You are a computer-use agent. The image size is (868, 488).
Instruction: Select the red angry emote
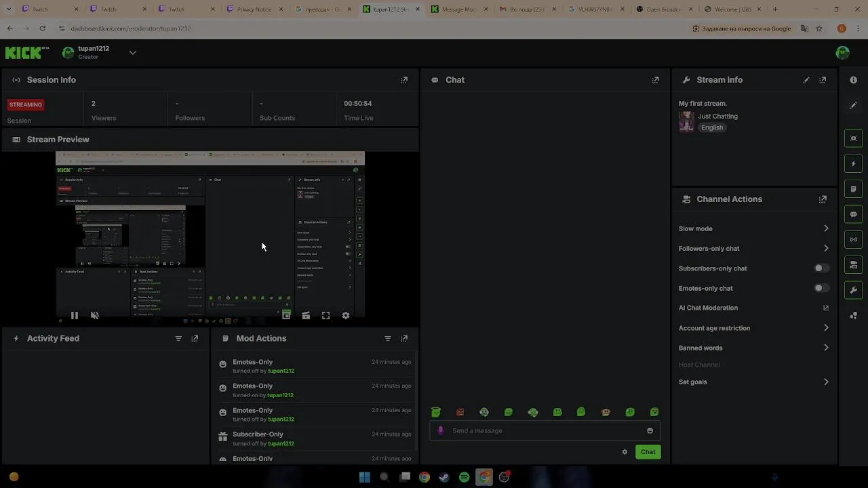coord(460,412)
